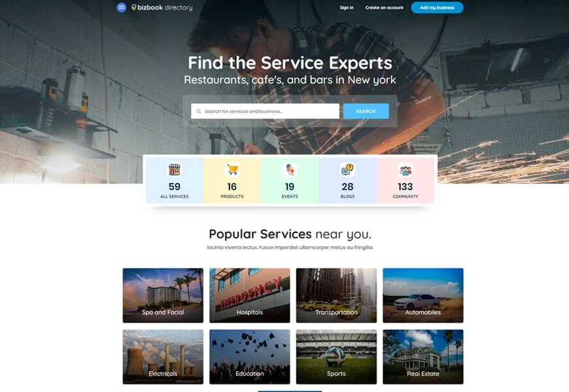This screenshot has width=569, height=392.
Task: Click the bizbook directory logo
Action: pos(162,7)
